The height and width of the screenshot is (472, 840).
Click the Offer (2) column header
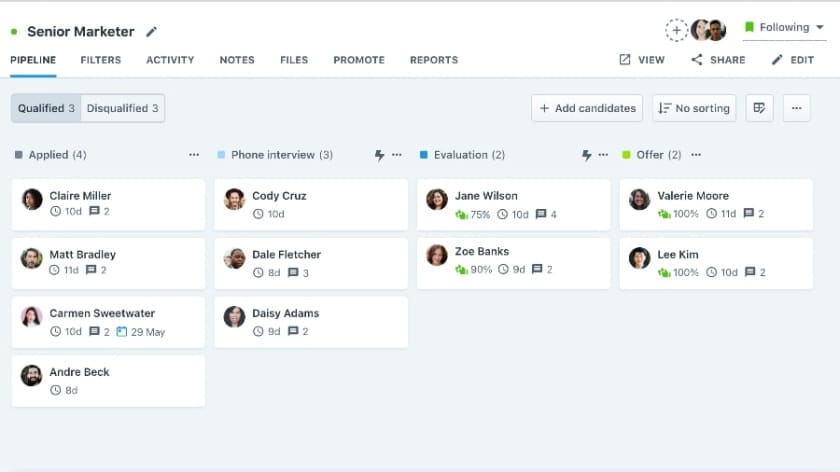pos(658,155)
